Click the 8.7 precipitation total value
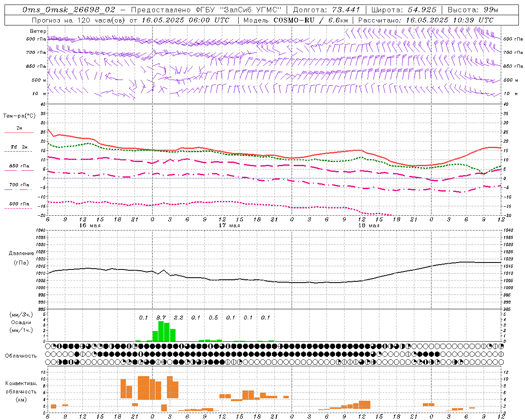 pyautogui.click(x=161, y=317)
